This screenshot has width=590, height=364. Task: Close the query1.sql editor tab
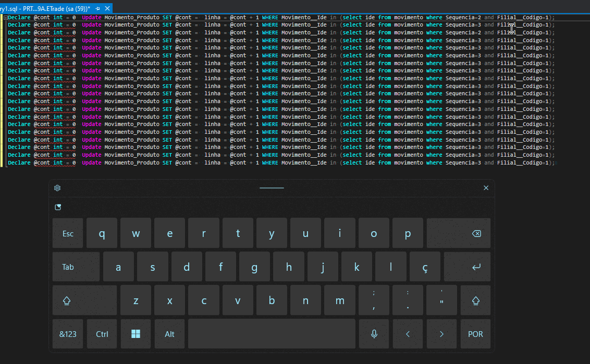click(x=107, y=8)
